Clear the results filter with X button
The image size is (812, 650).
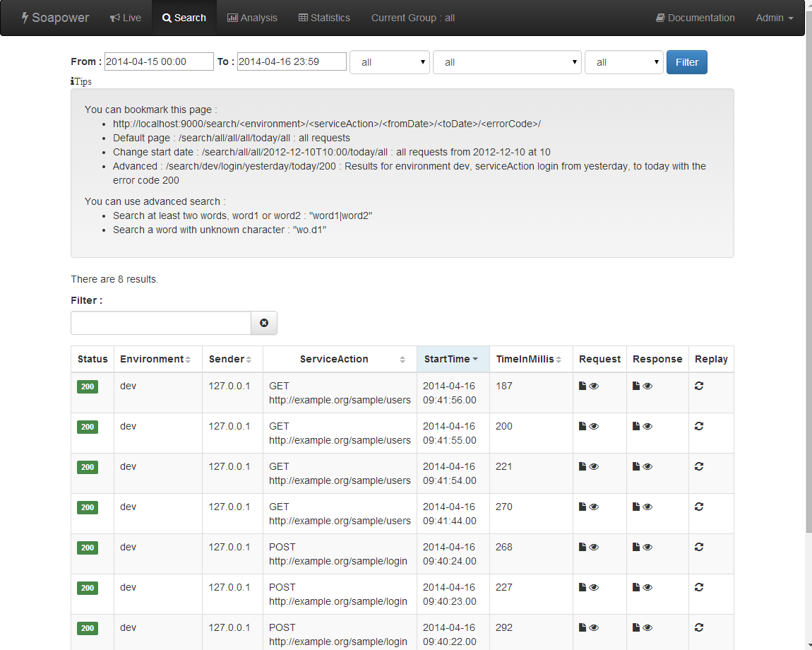pos(264,323)
